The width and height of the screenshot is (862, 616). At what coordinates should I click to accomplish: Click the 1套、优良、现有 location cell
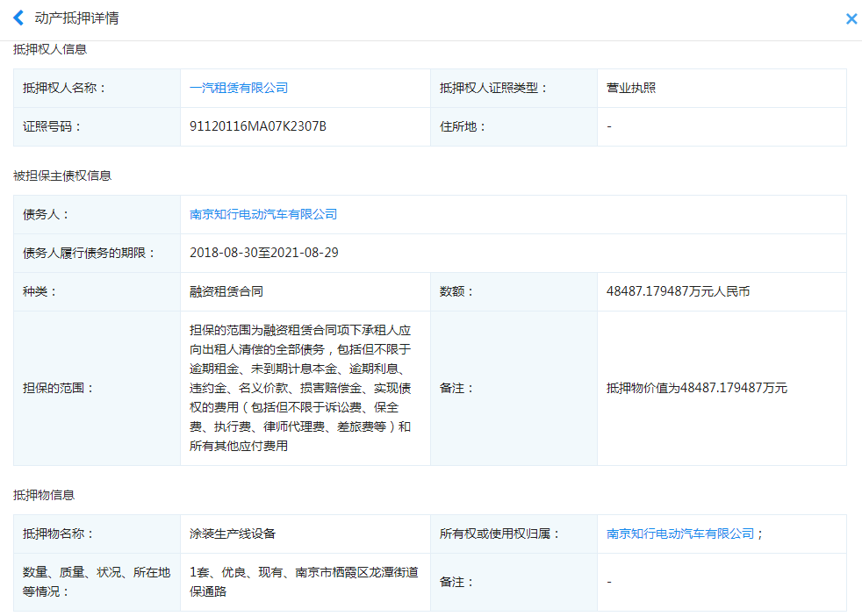point(304,582)
